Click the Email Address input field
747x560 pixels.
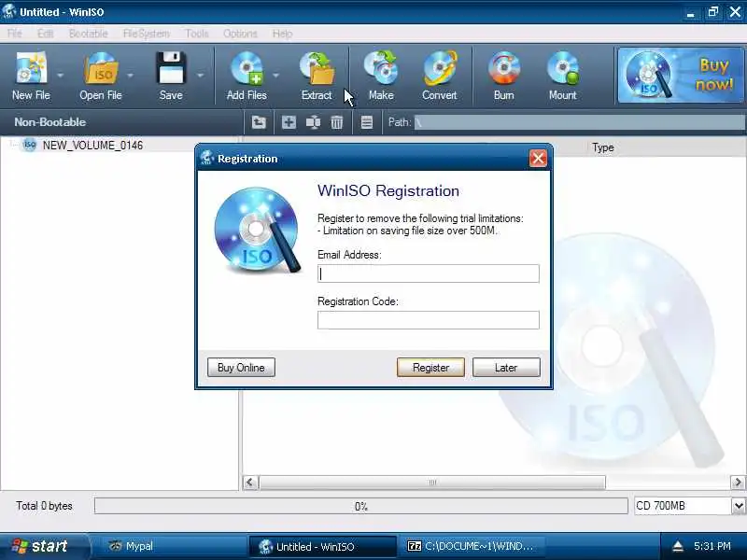(x=429, y=273)
